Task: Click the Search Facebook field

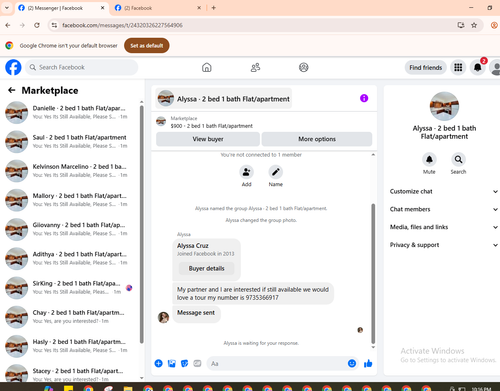Action: click(x=82, y=67)
